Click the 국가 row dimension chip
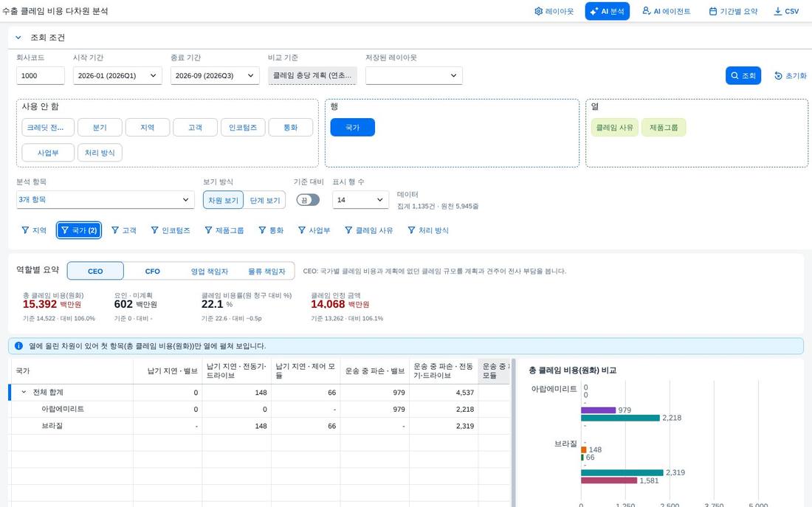Viewport: 812px width, 507px height. click(x=353, y=128)
